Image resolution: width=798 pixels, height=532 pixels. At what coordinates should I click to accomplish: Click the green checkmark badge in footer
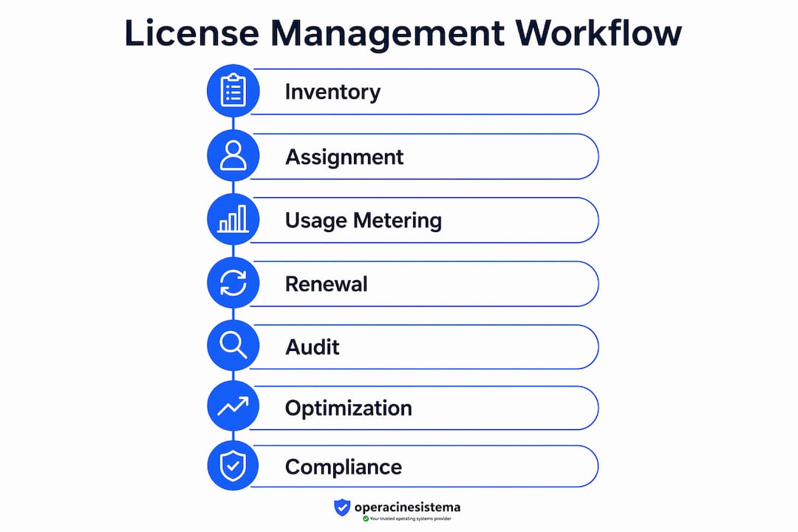[366, 519]
